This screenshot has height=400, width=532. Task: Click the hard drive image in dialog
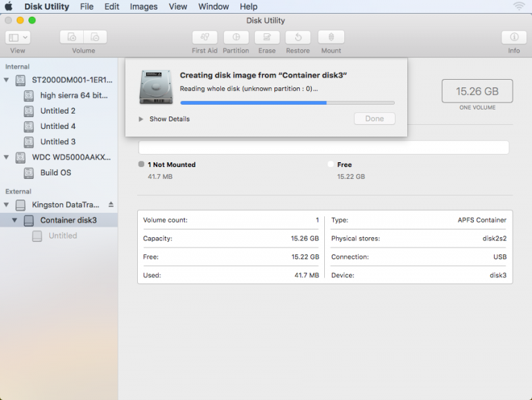156,87
